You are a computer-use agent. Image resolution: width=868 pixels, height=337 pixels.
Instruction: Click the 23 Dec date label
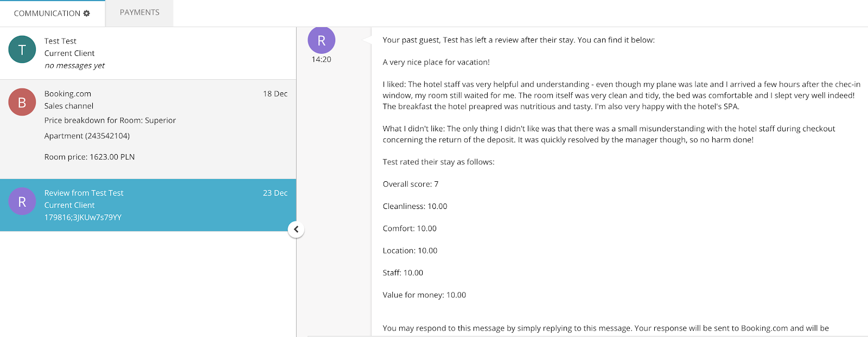pos(275,193)
